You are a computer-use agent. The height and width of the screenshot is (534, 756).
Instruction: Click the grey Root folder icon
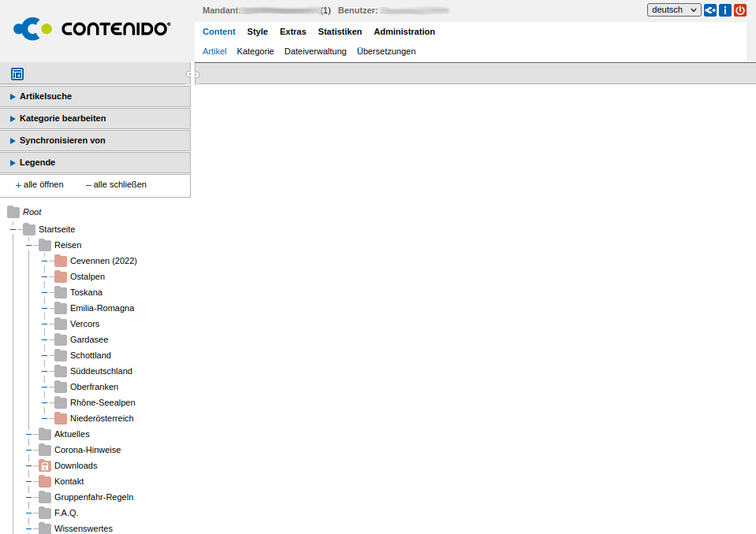[13, 212]
